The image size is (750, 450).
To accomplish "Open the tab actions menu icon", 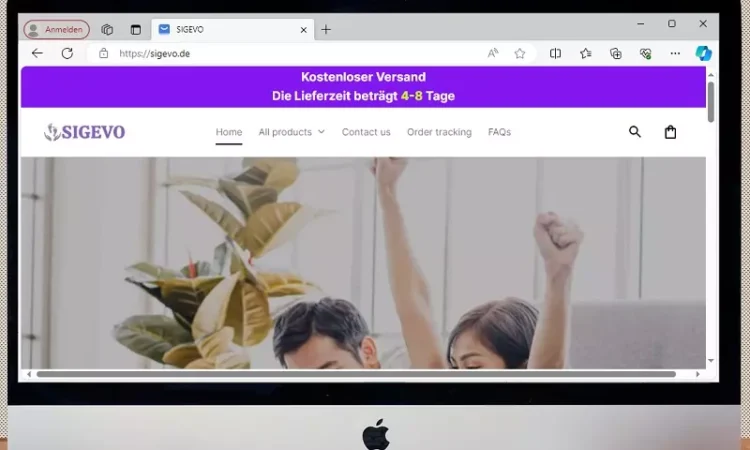I will (136, 30).
